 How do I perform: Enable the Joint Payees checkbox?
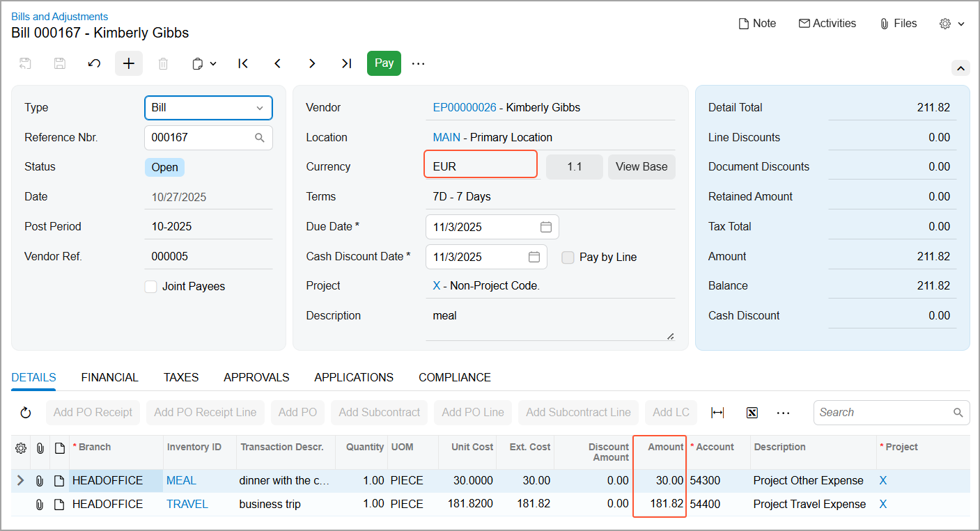pos(150,287)
